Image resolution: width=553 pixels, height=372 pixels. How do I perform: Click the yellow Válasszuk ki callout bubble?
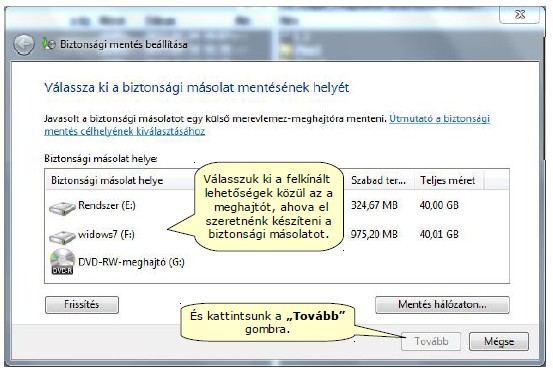tap(268, 207)
